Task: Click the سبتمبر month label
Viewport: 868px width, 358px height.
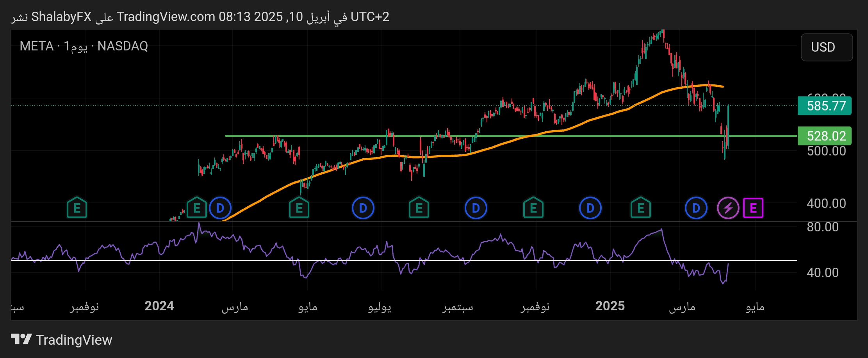Action: (458, 307)
